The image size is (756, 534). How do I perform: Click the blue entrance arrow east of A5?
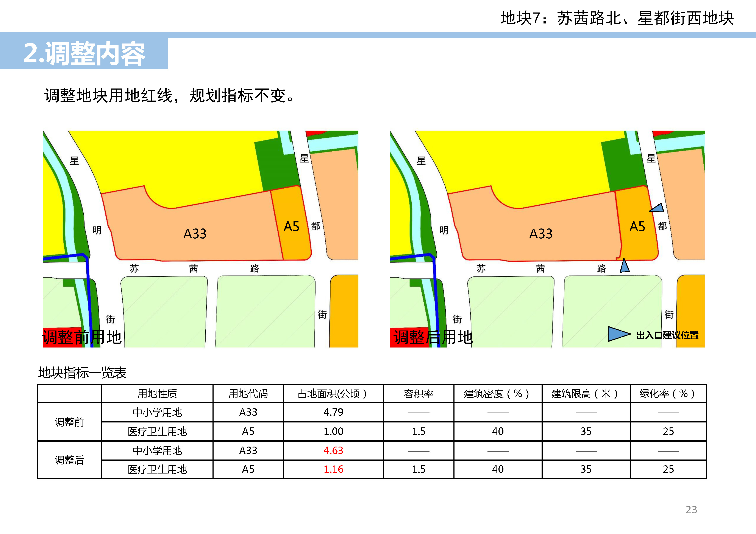[x=657, y=208]
